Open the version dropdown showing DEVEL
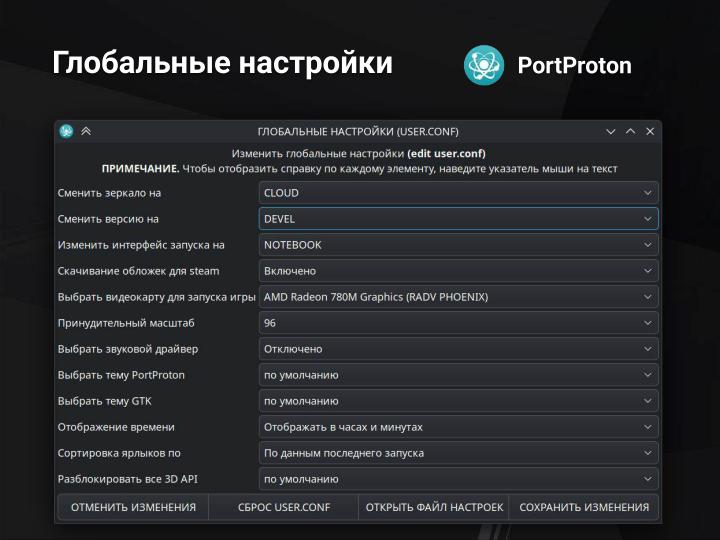 coord(458,219)
